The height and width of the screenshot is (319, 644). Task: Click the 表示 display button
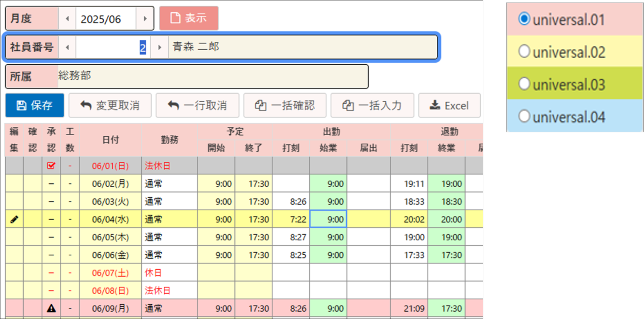coord(189,18)
